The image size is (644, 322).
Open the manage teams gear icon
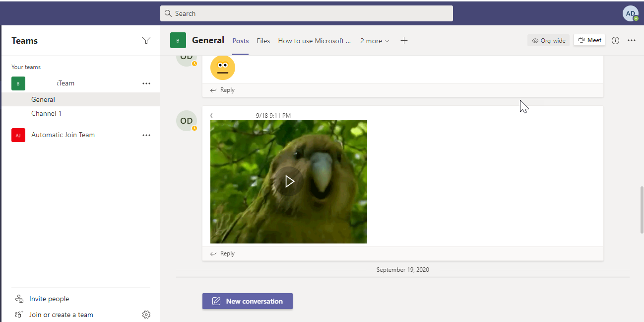[x=146, y=315]
